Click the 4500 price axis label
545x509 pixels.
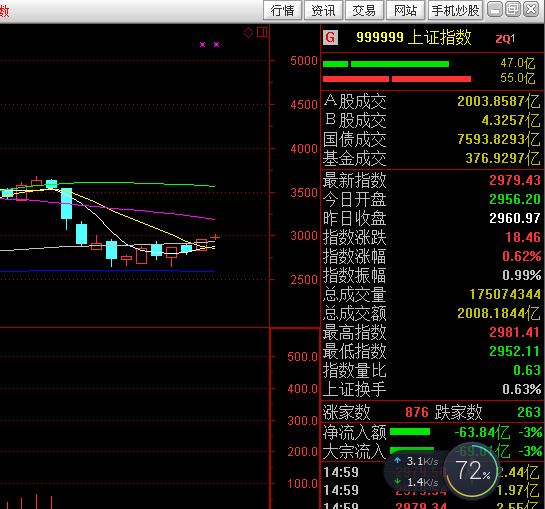(x=304, y=105)
